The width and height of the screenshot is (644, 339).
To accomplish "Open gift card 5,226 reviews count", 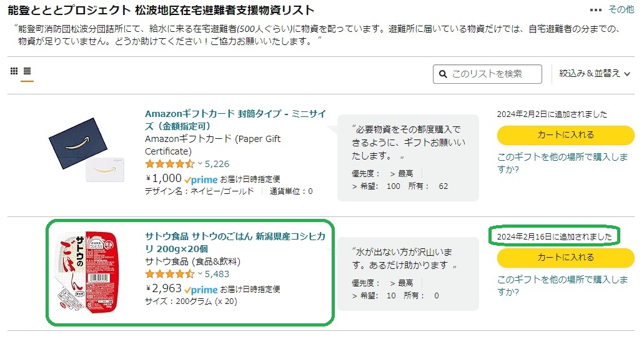I will click(217, 164).
